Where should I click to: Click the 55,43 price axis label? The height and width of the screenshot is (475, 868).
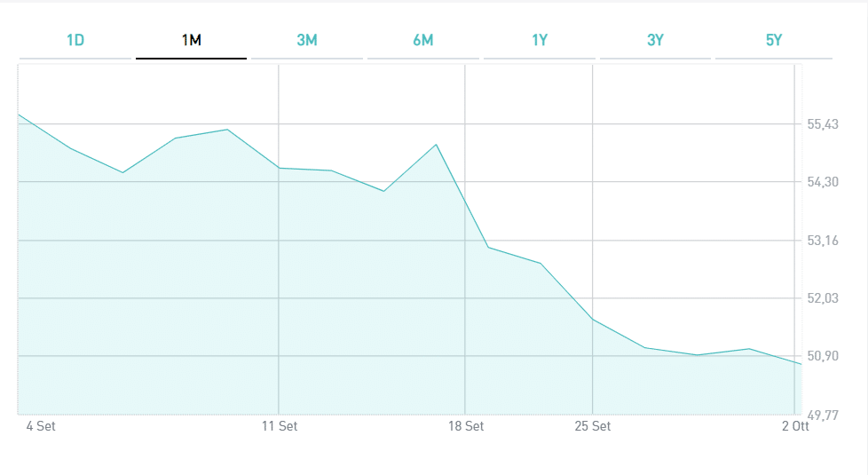823,124
